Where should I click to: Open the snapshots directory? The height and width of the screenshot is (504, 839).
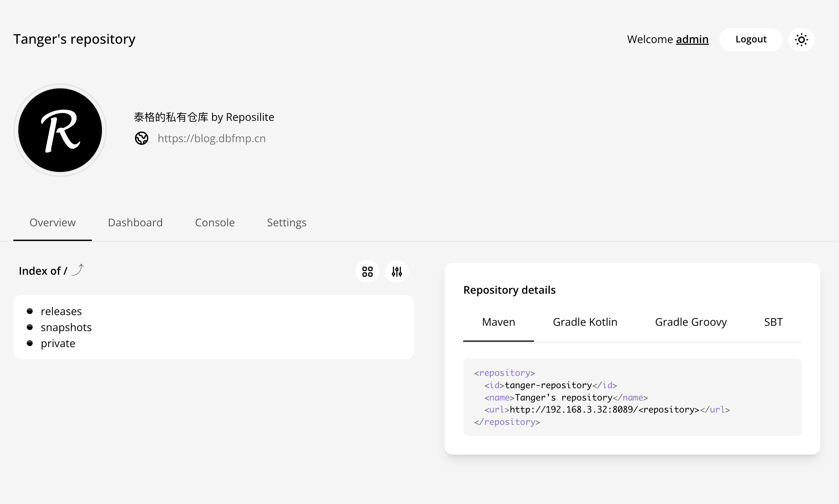(66, 327)
